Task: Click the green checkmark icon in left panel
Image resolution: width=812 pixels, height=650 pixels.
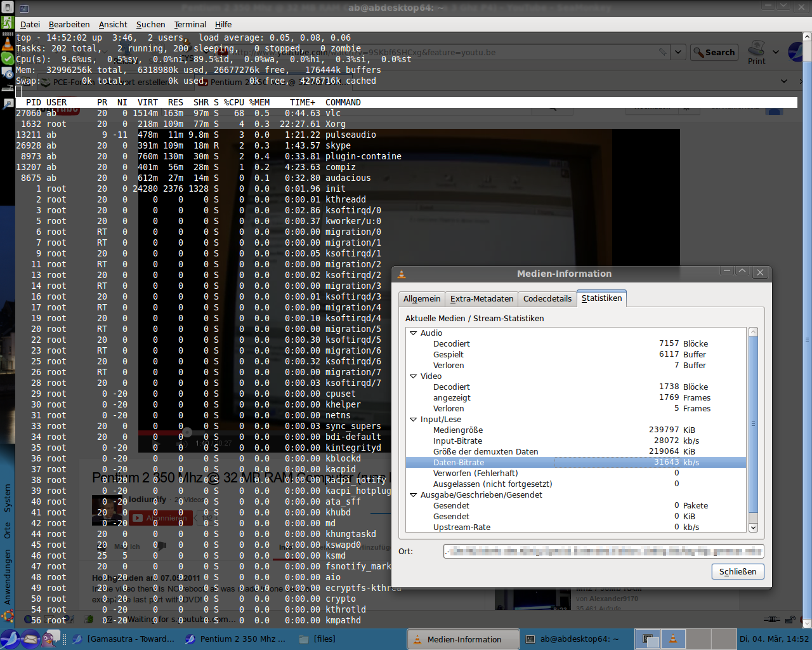Action: point(7,58)
